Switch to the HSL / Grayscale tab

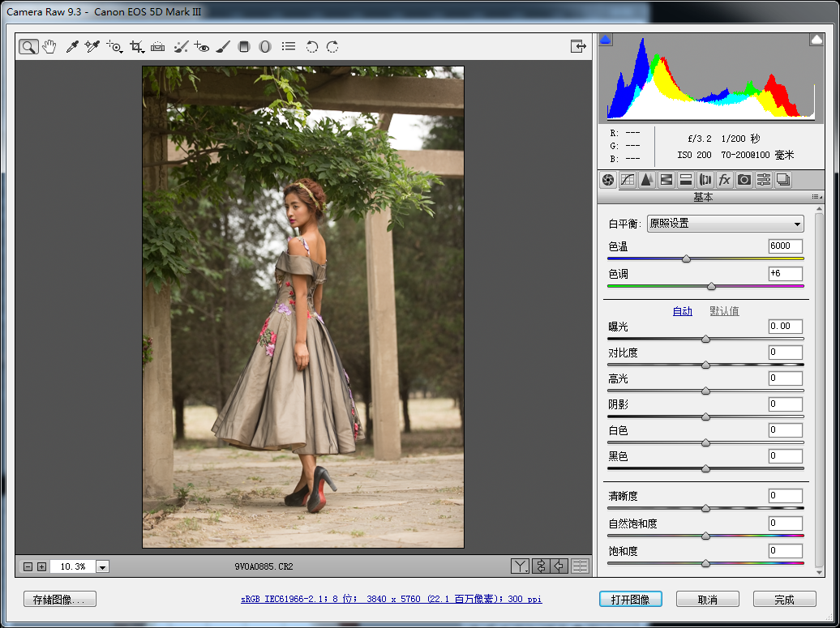pyautogui.click(x=666, y=180)
